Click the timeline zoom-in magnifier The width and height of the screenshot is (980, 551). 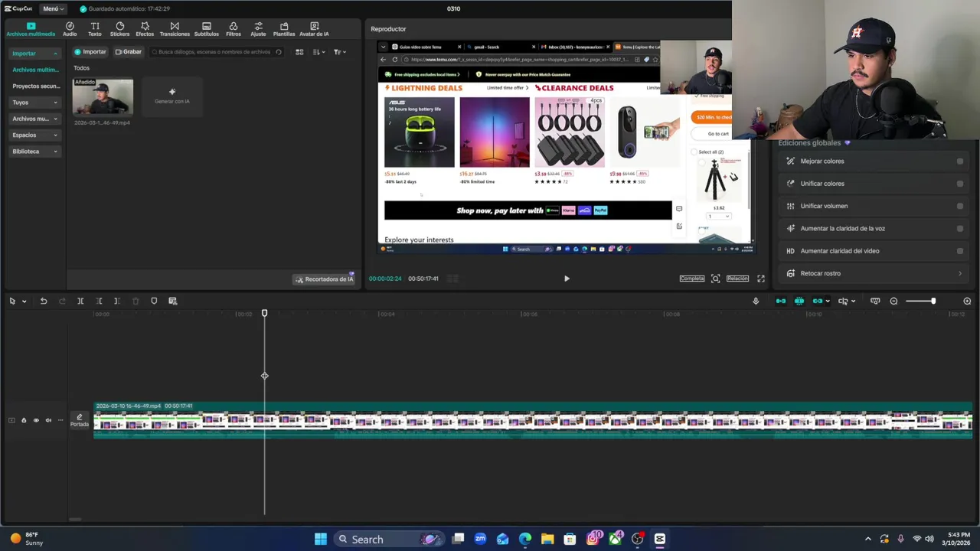tap(967, 301)
